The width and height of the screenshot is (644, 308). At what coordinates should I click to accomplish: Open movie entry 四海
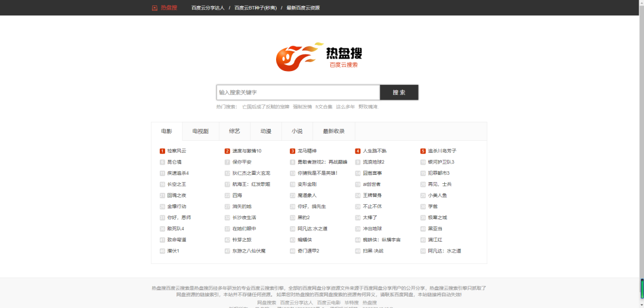click(x=237, y=195)
